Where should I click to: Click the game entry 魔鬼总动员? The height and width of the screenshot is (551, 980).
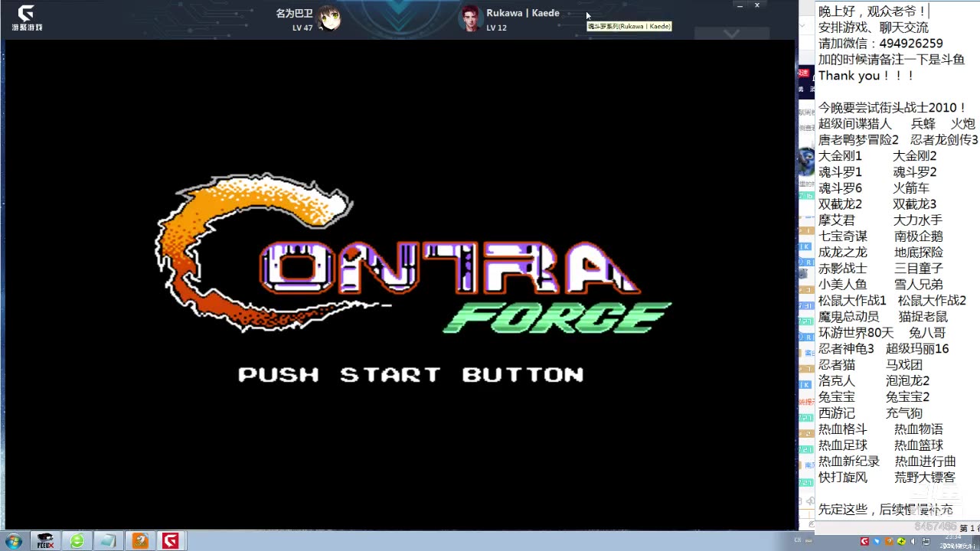[849, 317]
